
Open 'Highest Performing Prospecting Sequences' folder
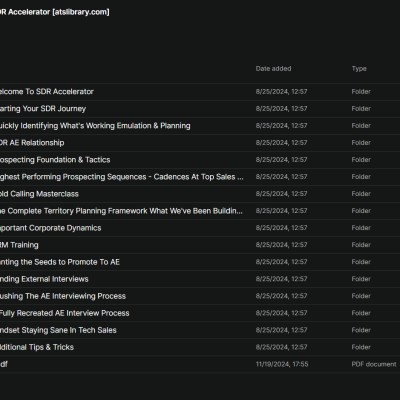[x=200, y=177]
